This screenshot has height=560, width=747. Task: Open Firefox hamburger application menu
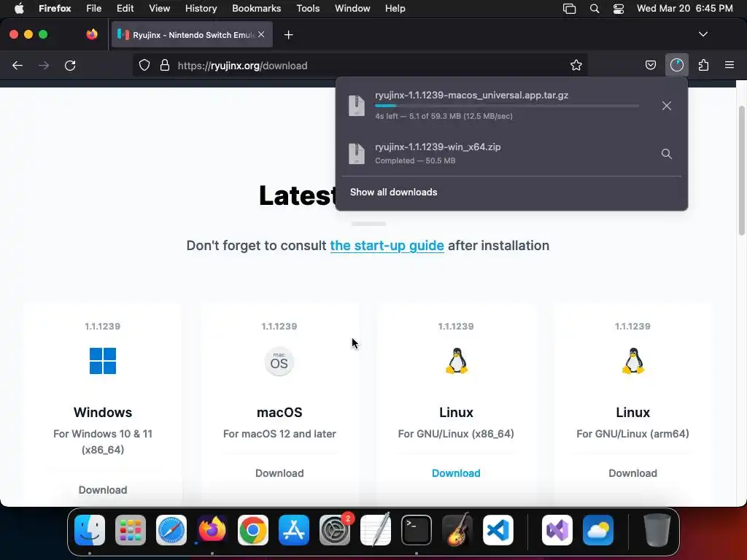coord(729,65)
